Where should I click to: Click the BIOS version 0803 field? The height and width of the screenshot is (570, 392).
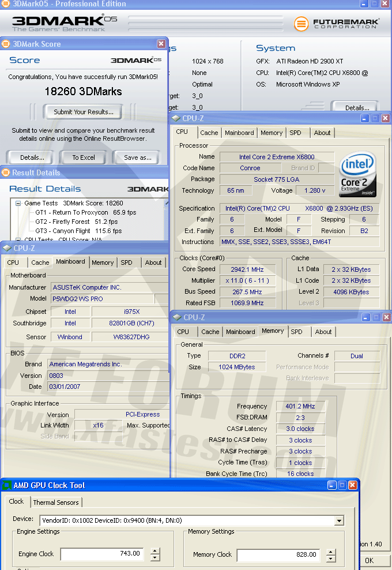pyautogui.click(x=108, y=376)
